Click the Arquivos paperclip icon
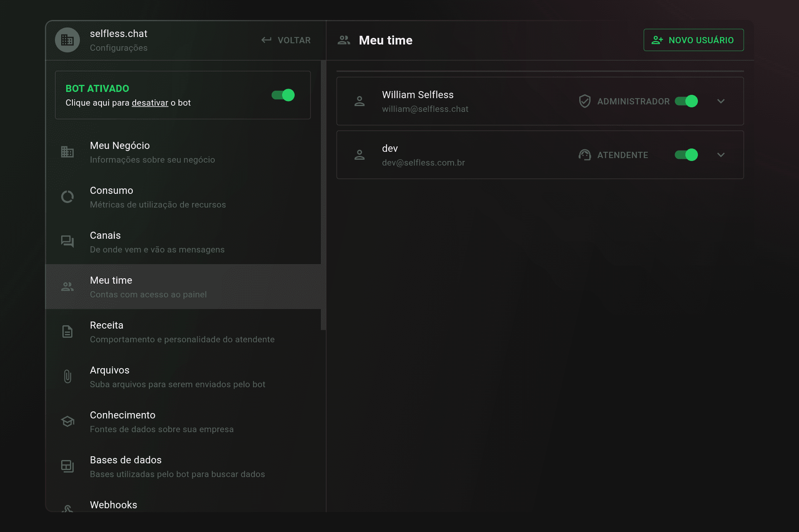799x532 pixels. pos(67,376)
